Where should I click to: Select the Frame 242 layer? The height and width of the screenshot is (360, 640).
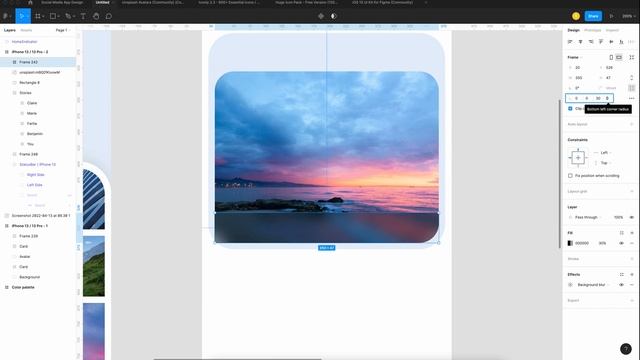(x=38, y=62)
